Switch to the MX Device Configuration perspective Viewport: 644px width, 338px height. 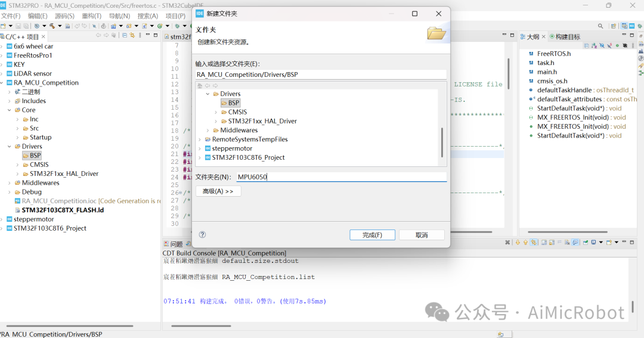click(632, 26)
